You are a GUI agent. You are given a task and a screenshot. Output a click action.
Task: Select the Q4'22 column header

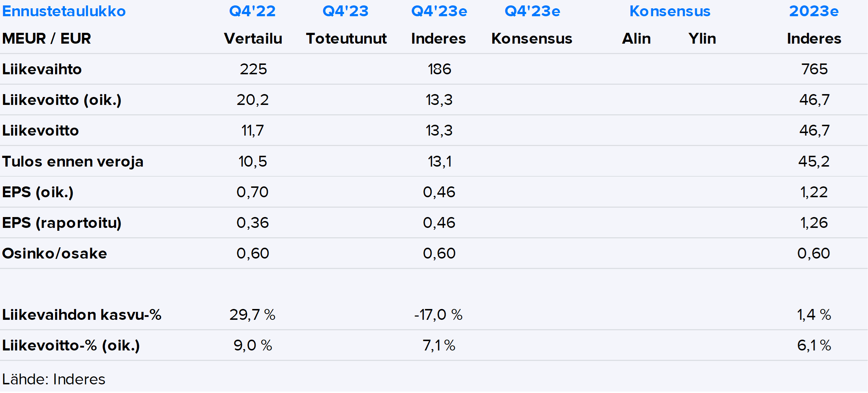tap(252, 12)
